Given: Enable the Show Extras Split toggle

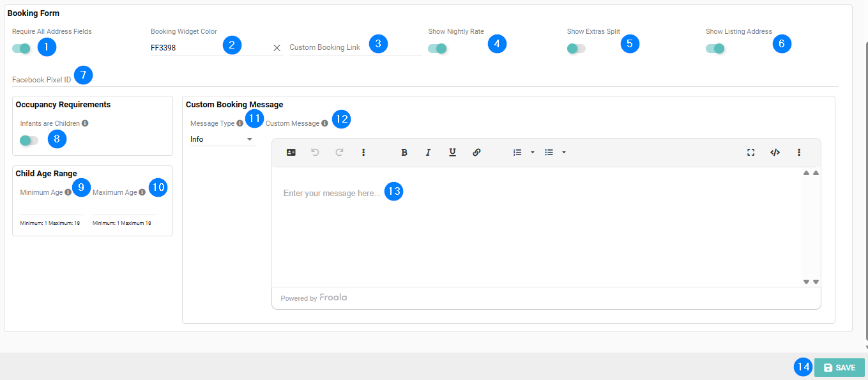Looking at the screenshot, I should (576, 49).
